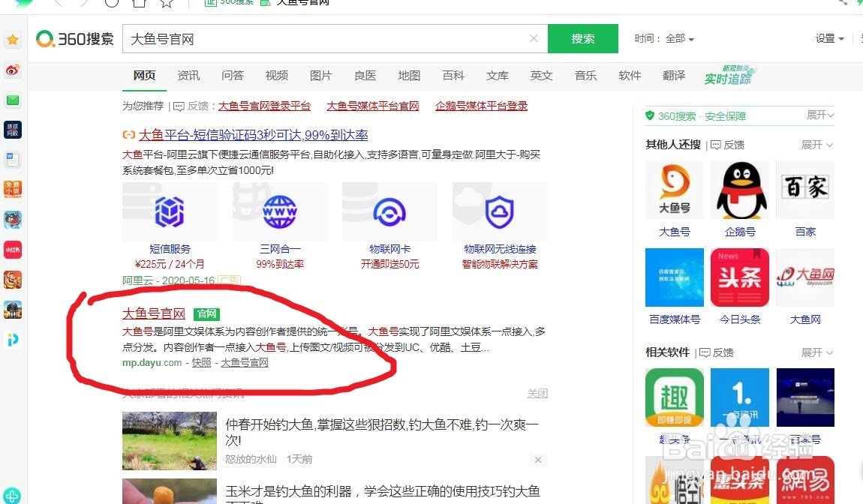Click the 短信服务 product icon
This screenshot has height=504, width=863.
tap(170, 211)
